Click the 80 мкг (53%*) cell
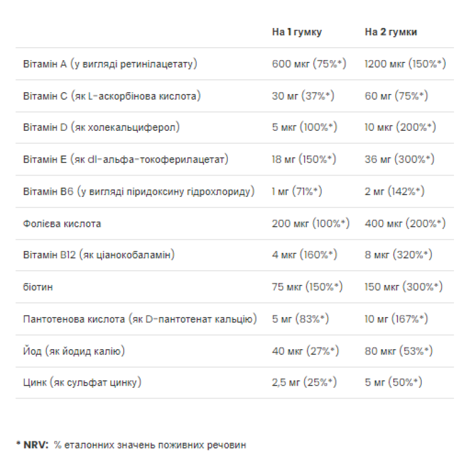Screen dimensions: 476x476 [x=398, y=351]
